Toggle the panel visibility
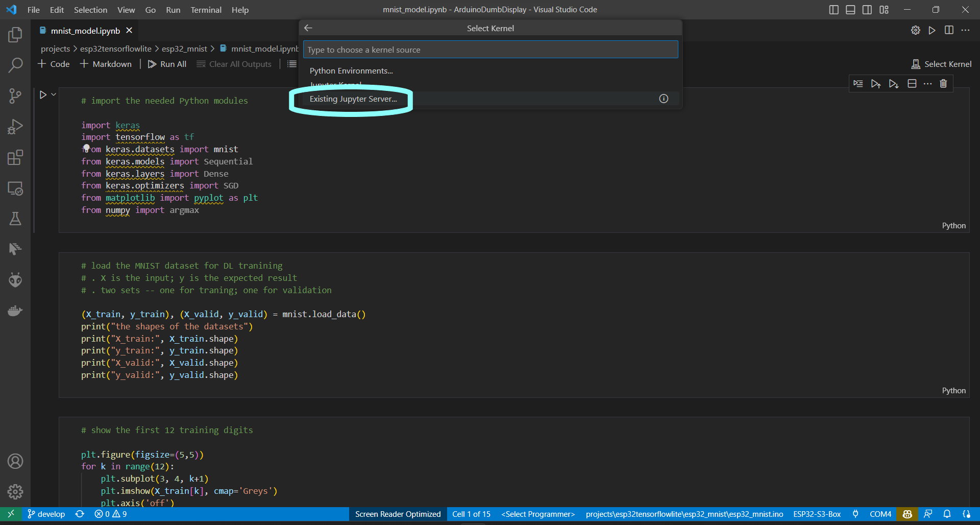The image size is (980, 525). pyautogui.click(x=850, y=9)
